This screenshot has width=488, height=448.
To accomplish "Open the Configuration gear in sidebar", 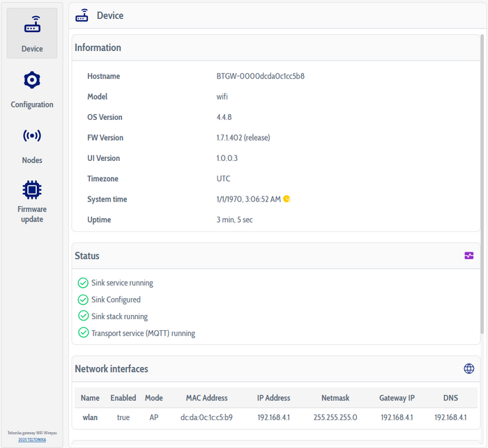I will click(32, 81).
